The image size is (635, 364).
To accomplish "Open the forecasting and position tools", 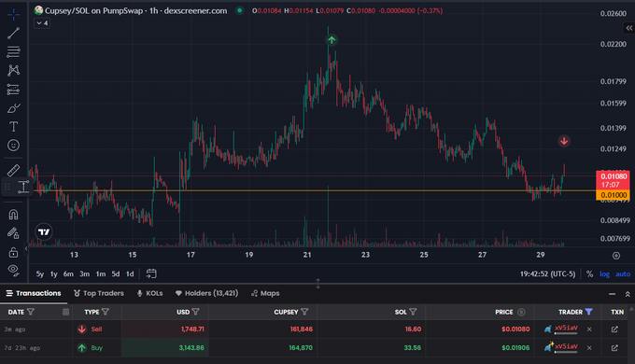I will (13, 90).
